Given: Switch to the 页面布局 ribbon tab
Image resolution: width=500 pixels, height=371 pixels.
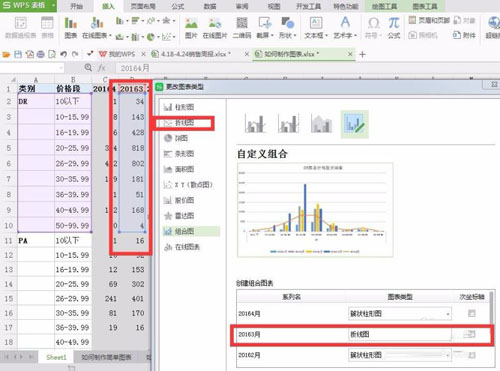Looking at the screenshot, I should pos(143,6).
